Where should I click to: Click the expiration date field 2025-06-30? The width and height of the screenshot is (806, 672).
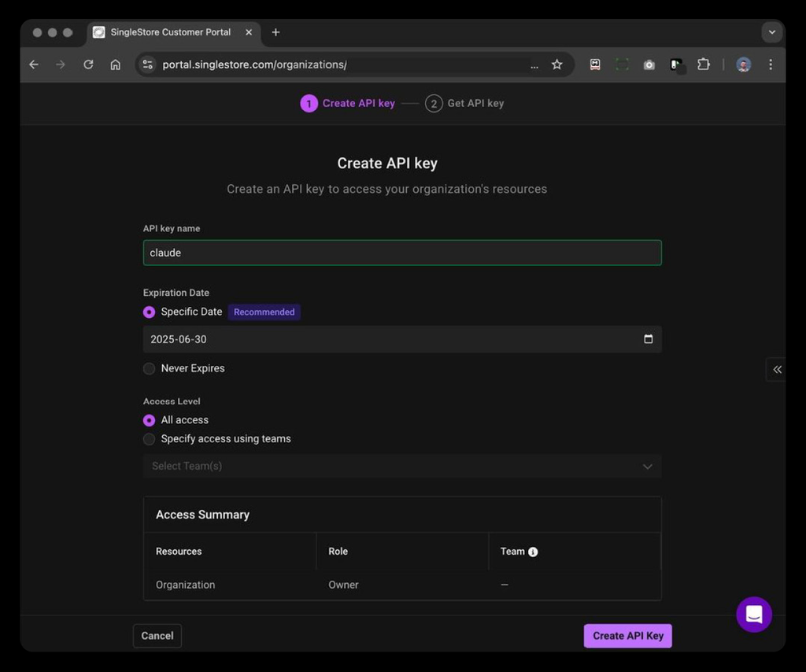pos(402,339)
